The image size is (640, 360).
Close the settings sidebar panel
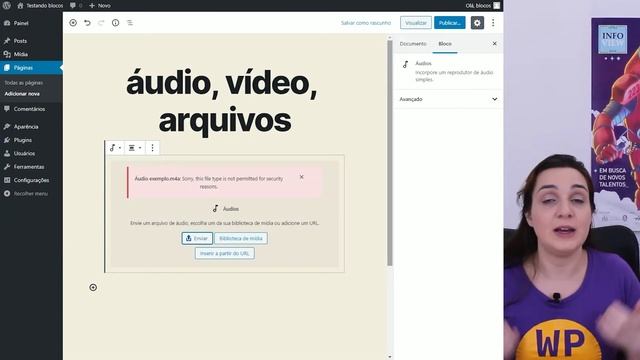[494, 44]
